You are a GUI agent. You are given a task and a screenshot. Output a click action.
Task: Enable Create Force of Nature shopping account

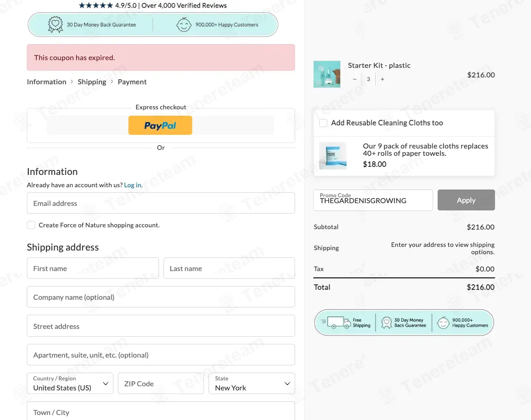coord(31,225)
